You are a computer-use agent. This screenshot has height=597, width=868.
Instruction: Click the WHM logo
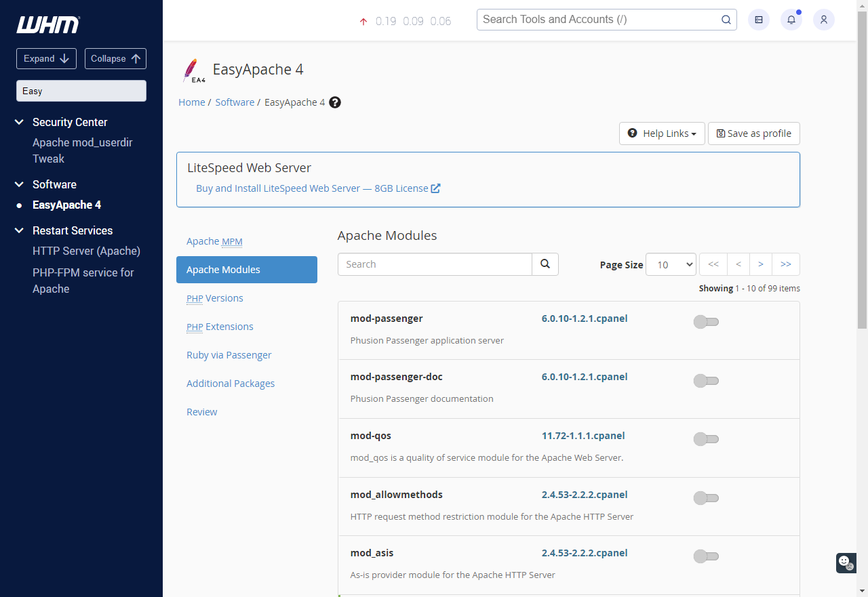(x=48, y=25)
